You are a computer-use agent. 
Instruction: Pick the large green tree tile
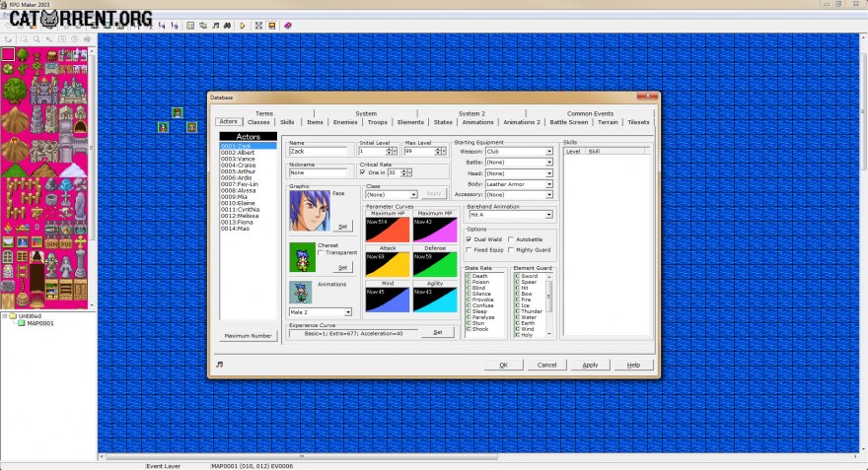15,90
